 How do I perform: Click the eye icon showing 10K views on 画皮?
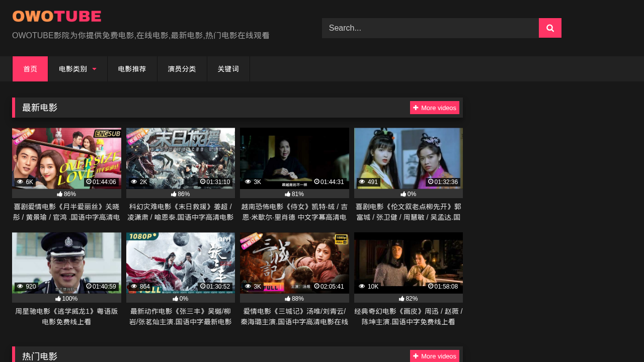click(362, 287)
